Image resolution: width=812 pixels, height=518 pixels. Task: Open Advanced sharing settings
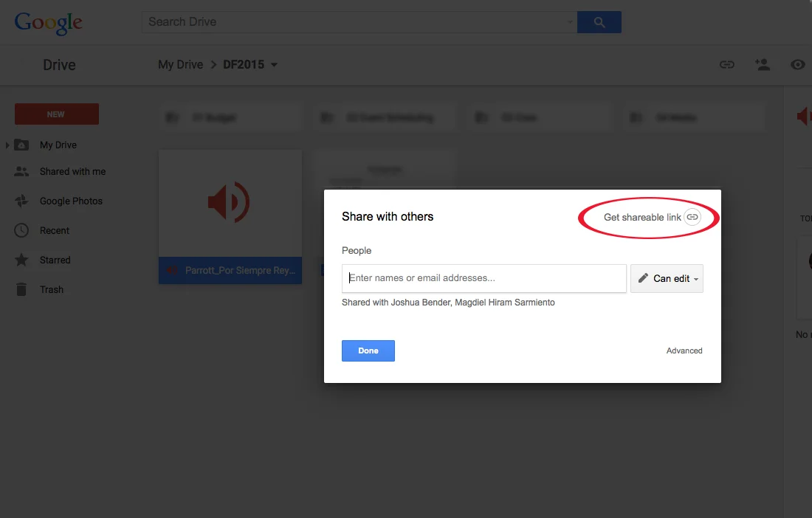[x=684, y=350]
